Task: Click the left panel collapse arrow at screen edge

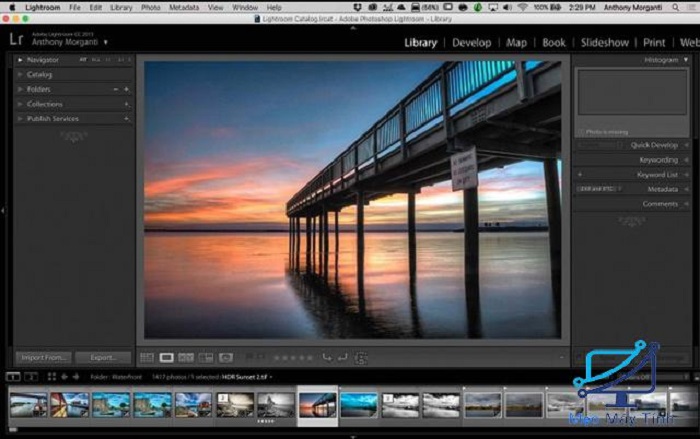Action: click(3, 210)
